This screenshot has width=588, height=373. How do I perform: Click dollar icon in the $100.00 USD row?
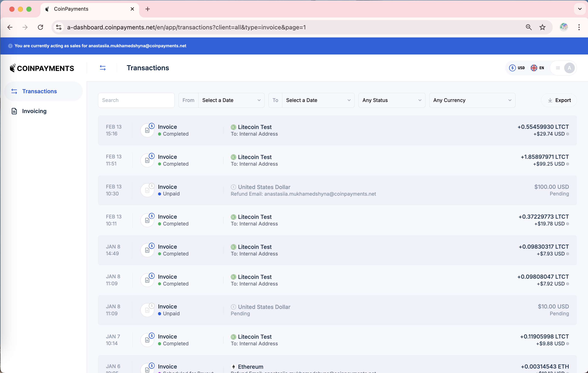pyautogui.click(x=233, y=187)
